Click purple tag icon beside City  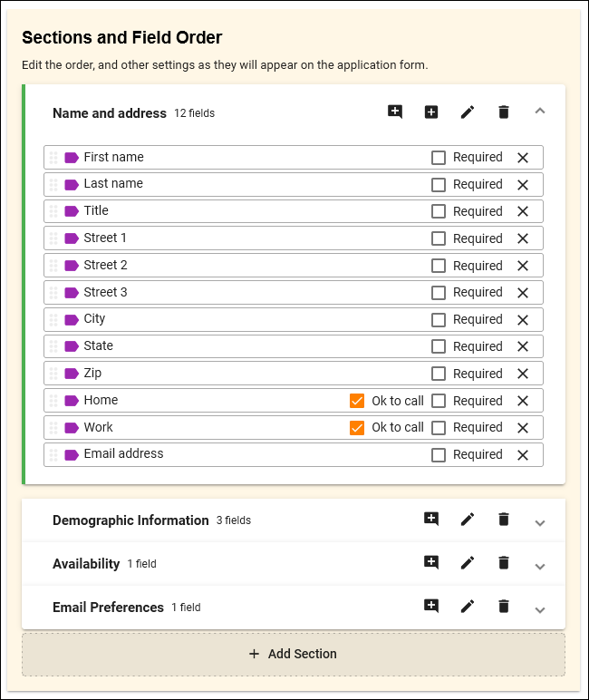72,319
